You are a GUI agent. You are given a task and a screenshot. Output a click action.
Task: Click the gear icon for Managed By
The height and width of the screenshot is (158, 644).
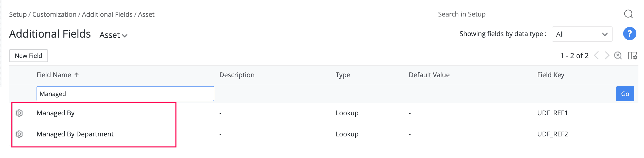(19, 113)
